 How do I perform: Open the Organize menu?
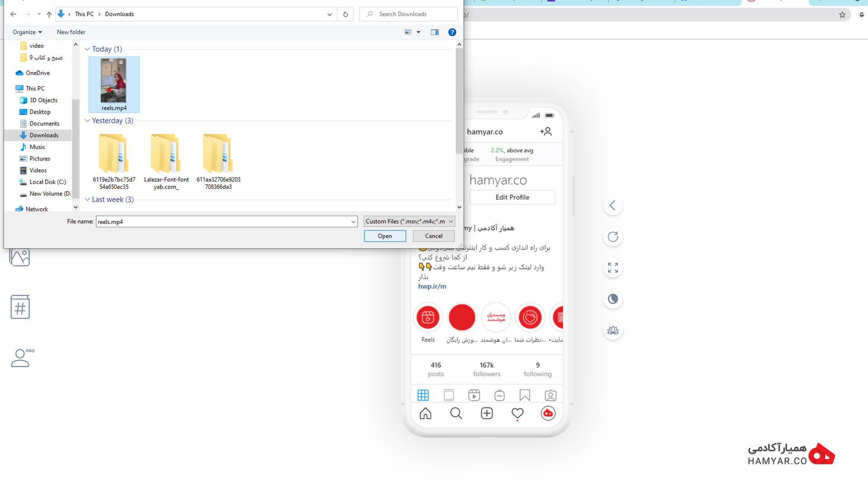click(x=27, y=32)
